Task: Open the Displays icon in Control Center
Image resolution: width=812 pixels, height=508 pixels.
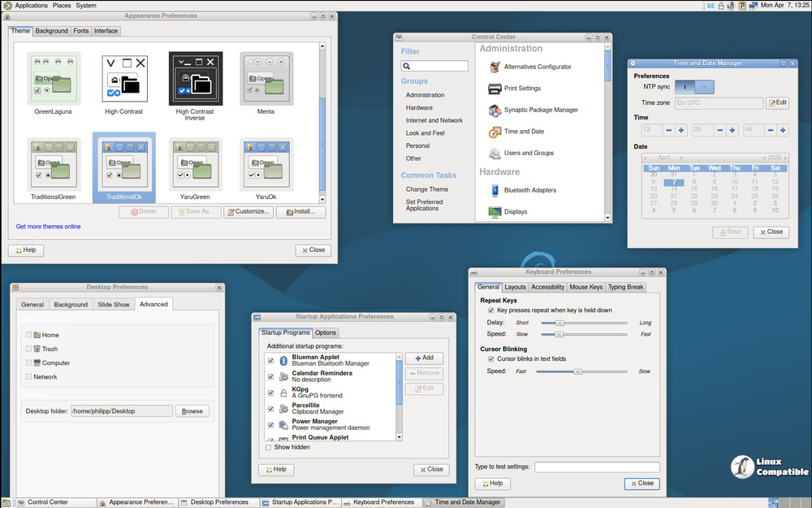Action: 495,211
